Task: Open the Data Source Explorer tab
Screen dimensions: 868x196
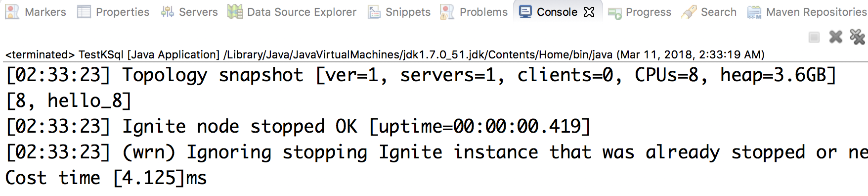Action: [x=292, y=12]
